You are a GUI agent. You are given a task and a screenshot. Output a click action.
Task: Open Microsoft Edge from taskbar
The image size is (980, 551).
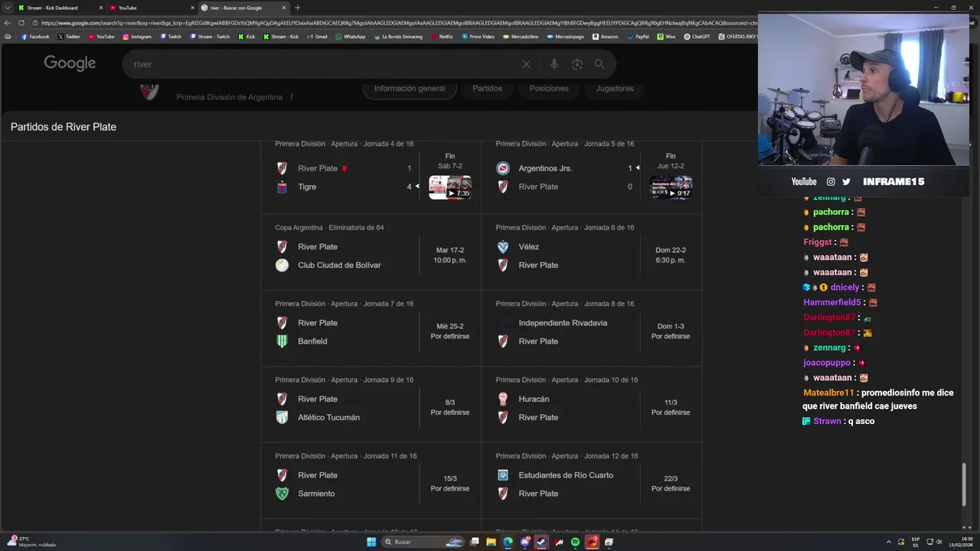click(x=508, y=542)
